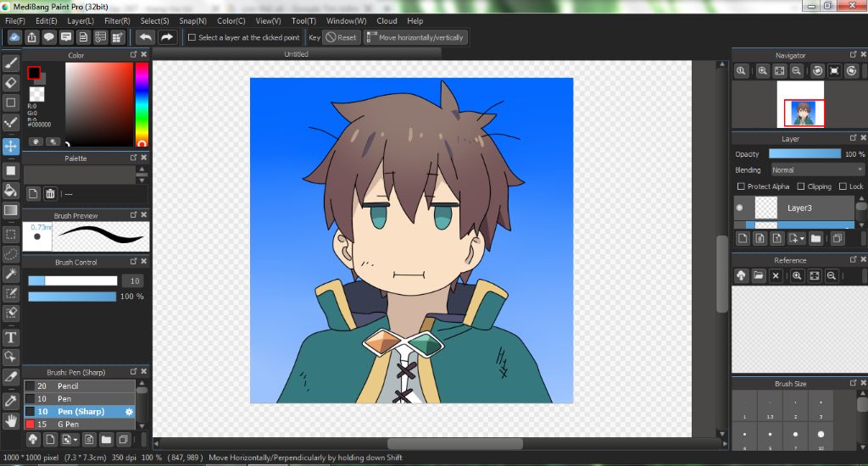
Task: Toggle Lock layer checkbox
Action: point(843,186)
